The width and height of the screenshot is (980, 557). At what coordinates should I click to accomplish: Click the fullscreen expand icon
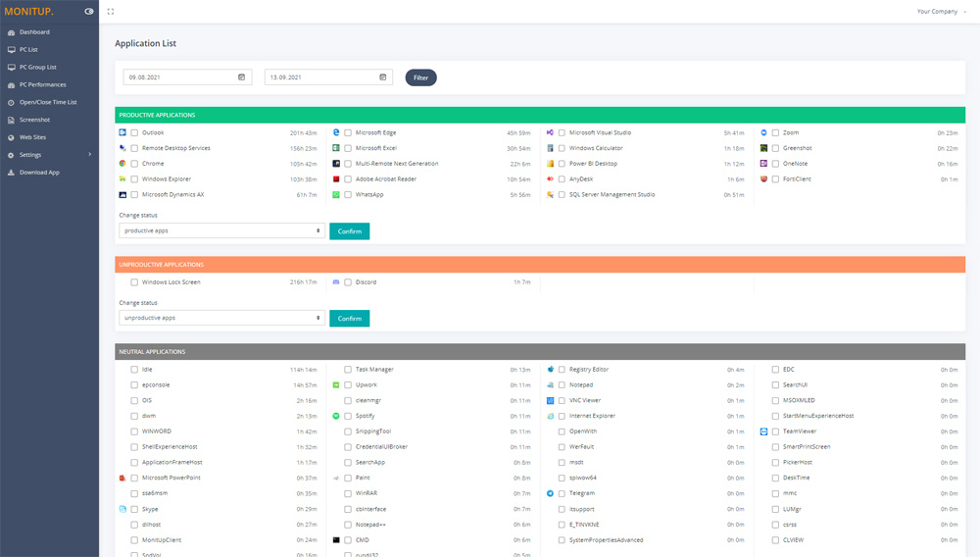[x=111, y=11]
